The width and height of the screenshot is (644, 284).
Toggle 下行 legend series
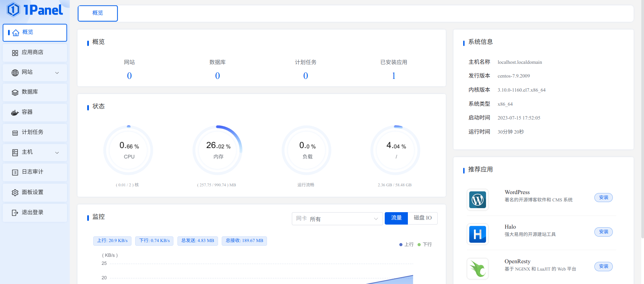click(x=425, y=244)
